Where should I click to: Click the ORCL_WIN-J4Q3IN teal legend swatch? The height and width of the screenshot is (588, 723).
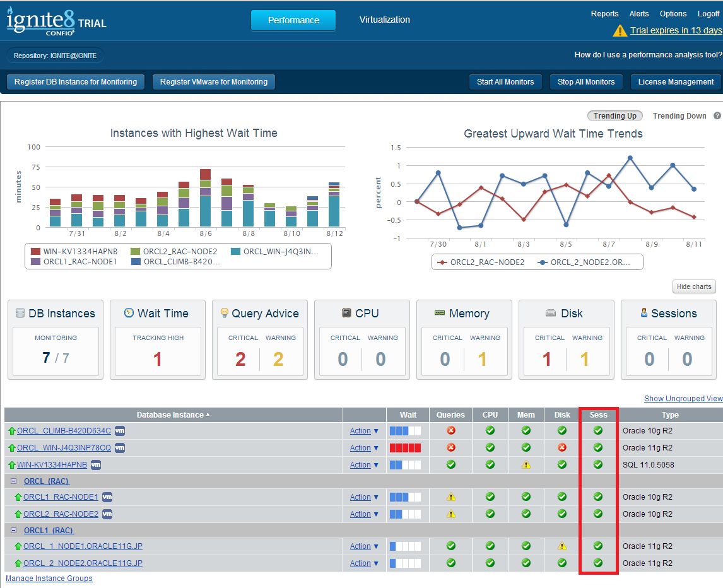(235, 251)
